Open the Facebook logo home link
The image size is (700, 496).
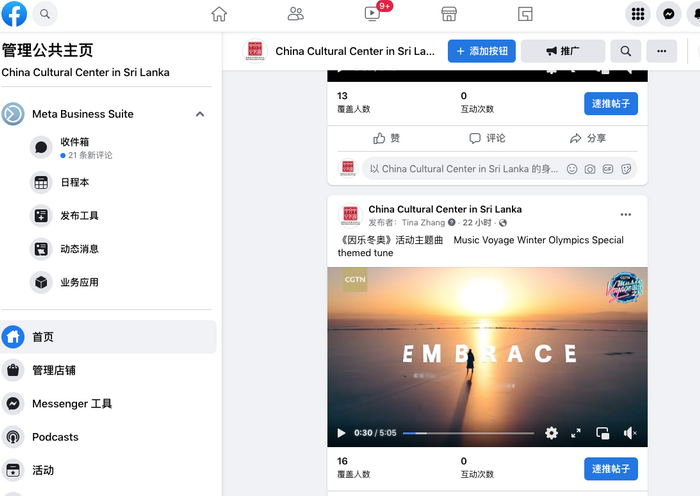pos(14,14)
